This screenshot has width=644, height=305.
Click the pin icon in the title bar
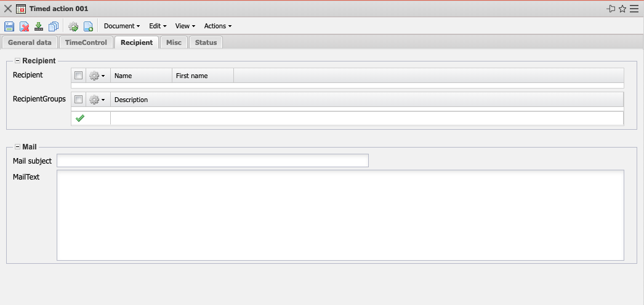point(611,9)
